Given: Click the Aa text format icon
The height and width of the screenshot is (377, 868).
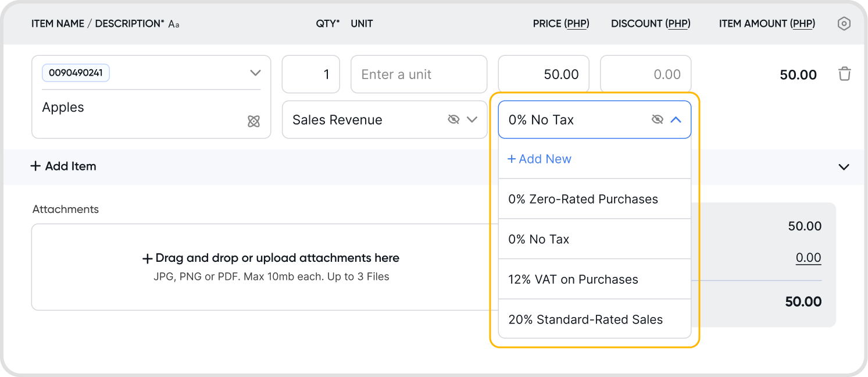Looking at the screenshot, I should (174, 24).
